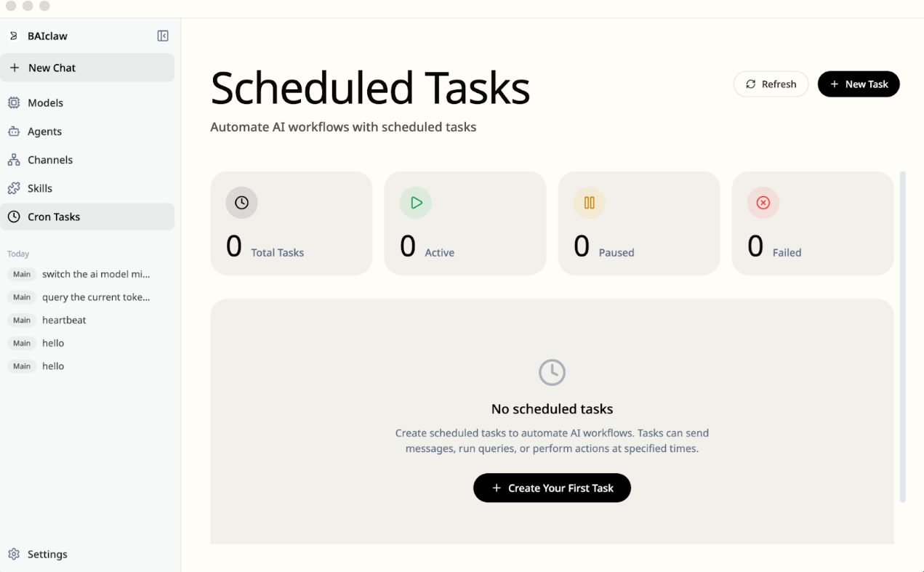Click the Total Tasks clock icon
This screenshot has width=924, height=572.
[x=241, y=204]
